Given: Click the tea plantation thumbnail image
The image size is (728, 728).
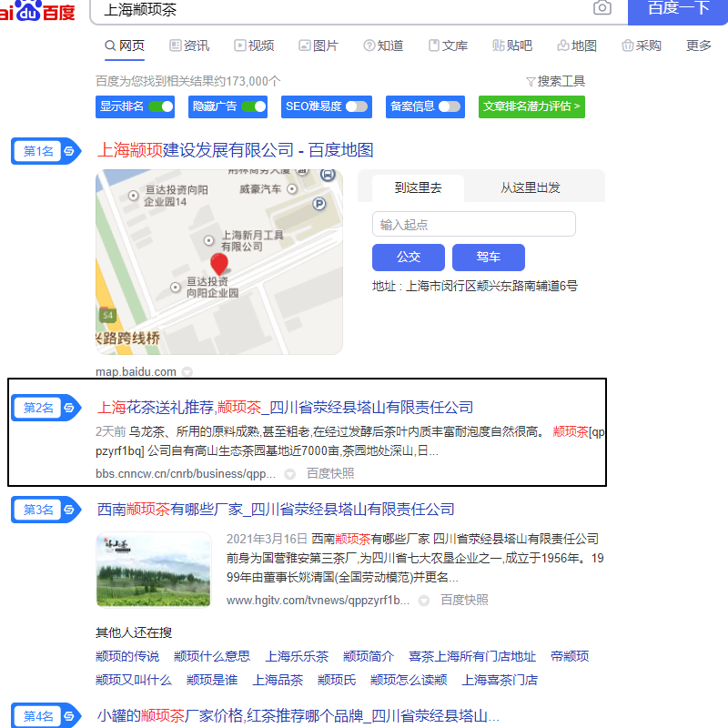Looking at the screenshot, I should pyautogui.click(x=154, y=570).
